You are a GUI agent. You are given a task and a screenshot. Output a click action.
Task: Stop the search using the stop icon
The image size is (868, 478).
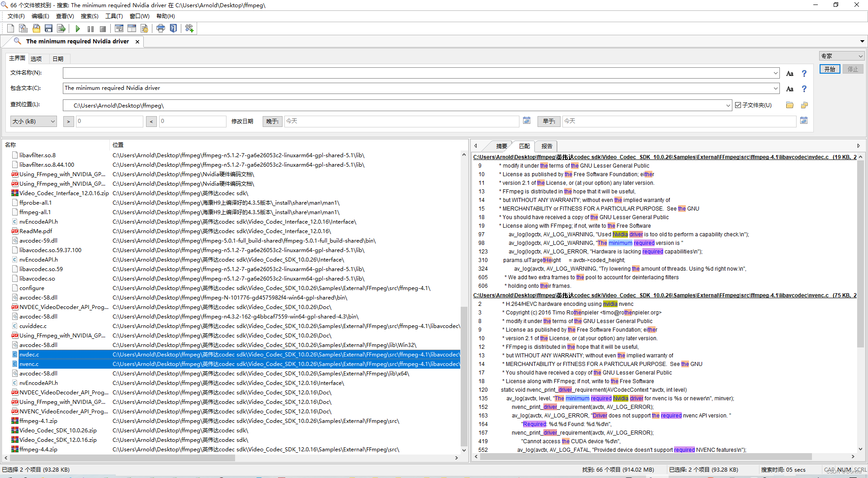click(x=103, y=28)
